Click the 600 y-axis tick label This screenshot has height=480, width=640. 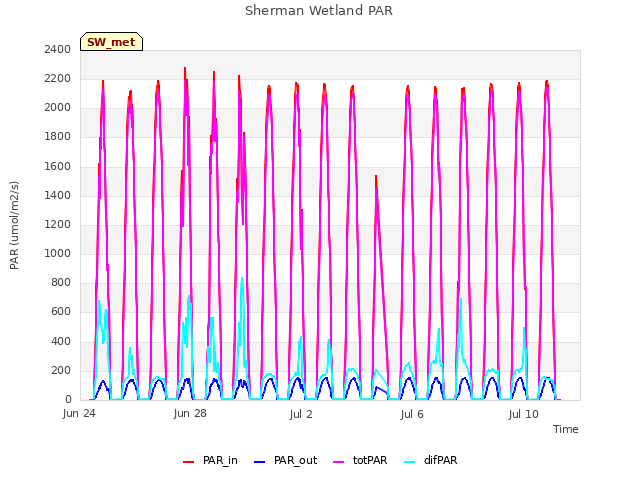click(61, 312)
